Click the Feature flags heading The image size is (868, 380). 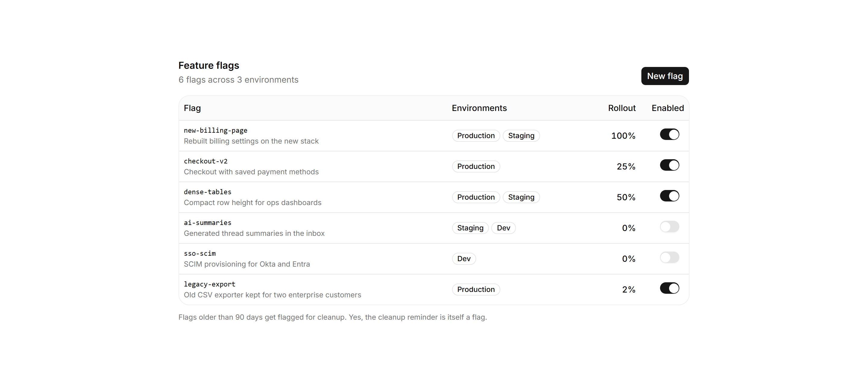coord(209,65)
